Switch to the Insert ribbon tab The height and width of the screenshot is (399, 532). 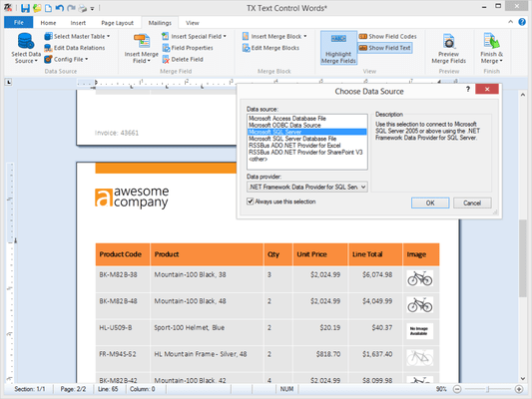[78, 23]
